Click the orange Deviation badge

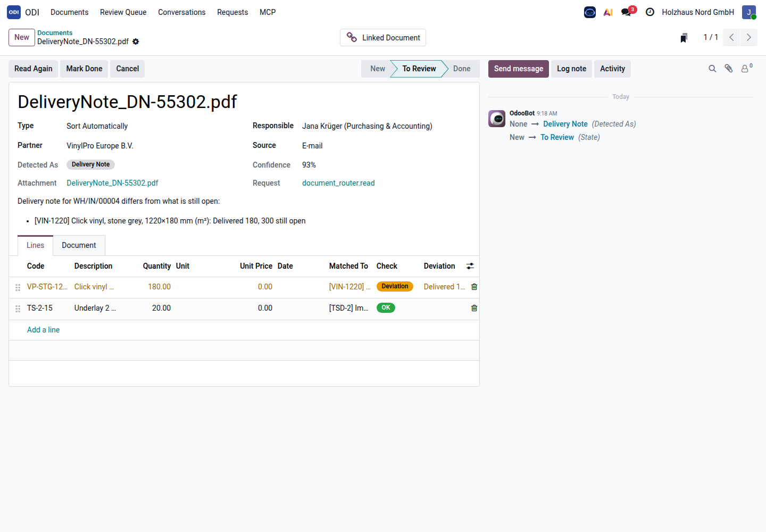pos(395,286)
